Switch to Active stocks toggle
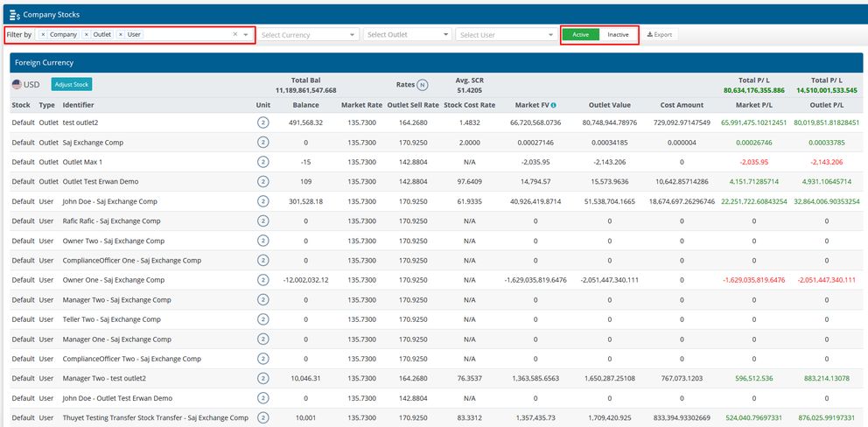868x427 pixels. coord(581,34)
